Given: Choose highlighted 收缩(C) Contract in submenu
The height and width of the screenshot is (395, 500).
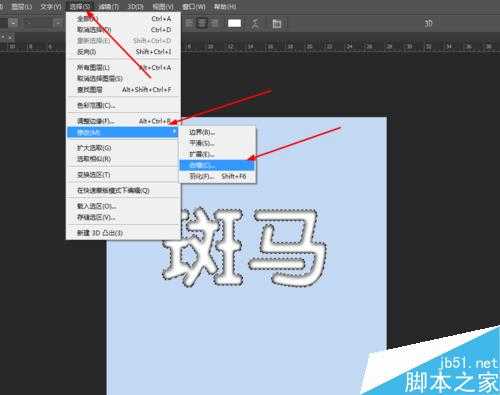Looking at the screenshot, I should pos(217,165).
